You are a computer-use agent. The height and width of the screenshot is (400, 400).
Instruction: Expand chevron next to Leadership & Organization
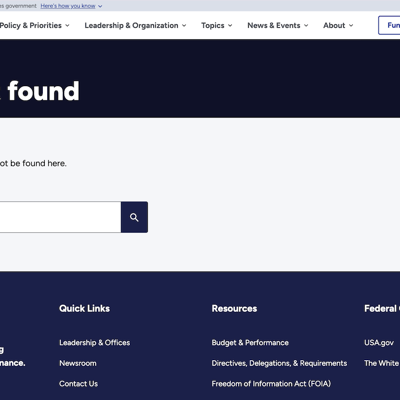(184, 25)
